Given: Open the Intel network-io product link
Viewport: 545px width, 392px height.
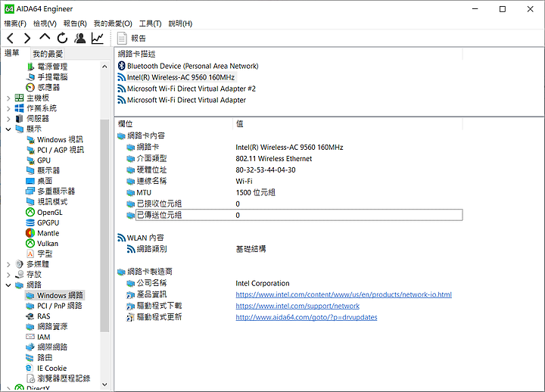Looking at the screenshot, I should 344,294.
